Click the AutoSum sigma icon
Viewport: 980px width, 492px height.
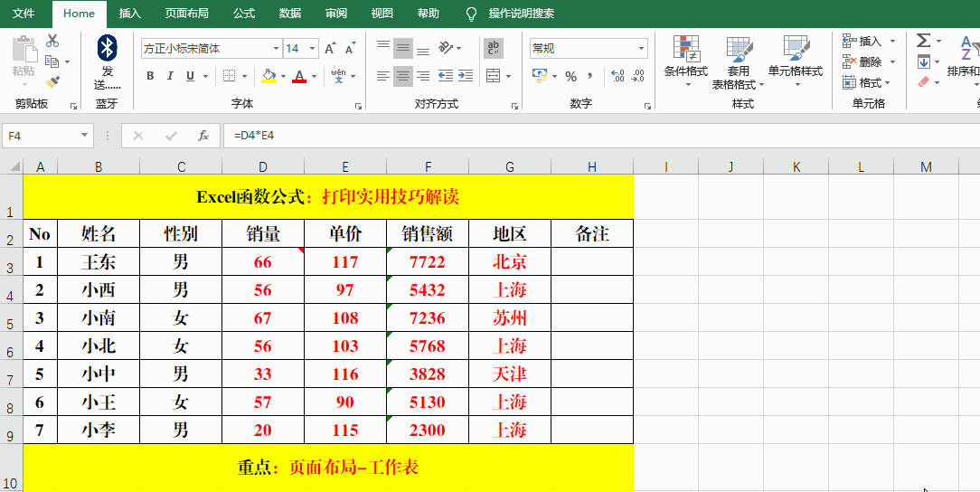[923, 41]
